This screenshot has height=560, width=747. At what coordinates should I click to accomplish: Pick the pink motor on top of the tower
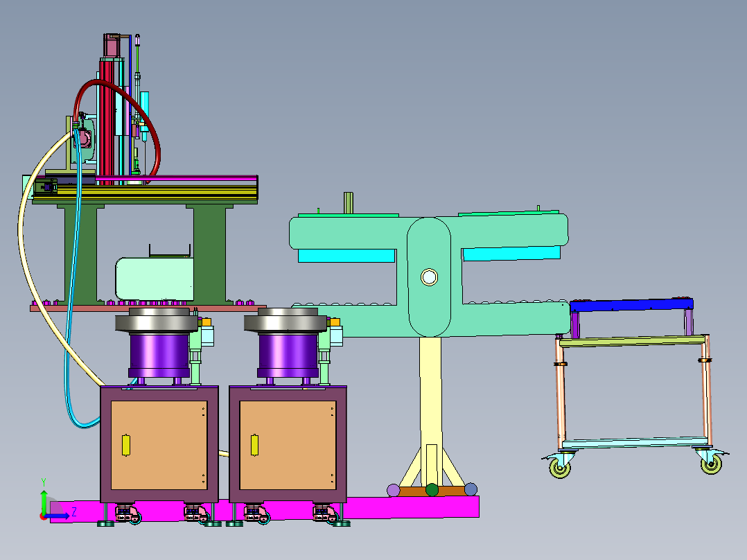[x=111, y=46]
